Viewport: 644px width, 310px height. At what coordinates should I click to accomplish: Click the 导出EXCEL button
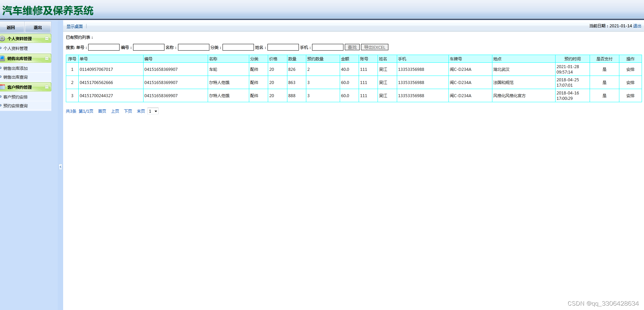(x=375, y=47)
